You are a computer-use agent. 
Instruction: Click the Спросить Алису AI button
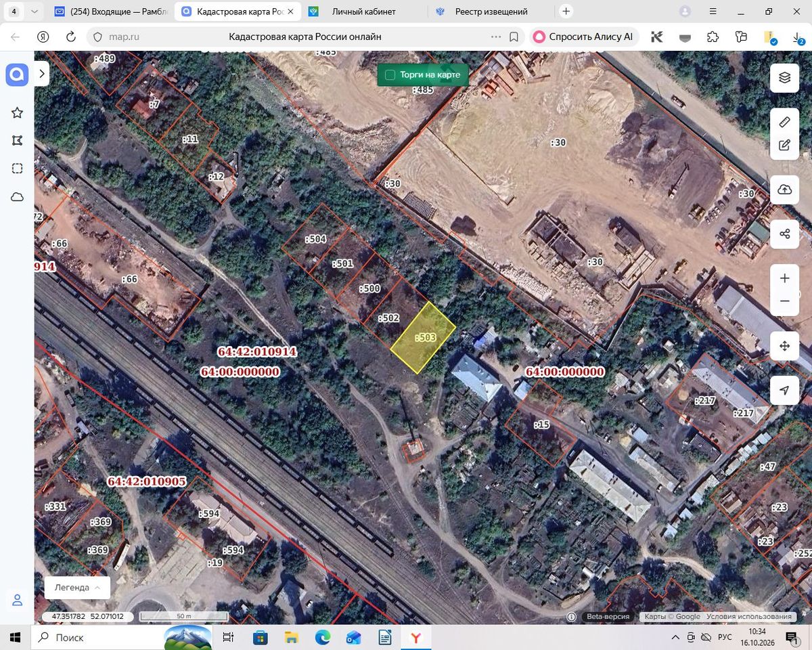coord(585,37)
